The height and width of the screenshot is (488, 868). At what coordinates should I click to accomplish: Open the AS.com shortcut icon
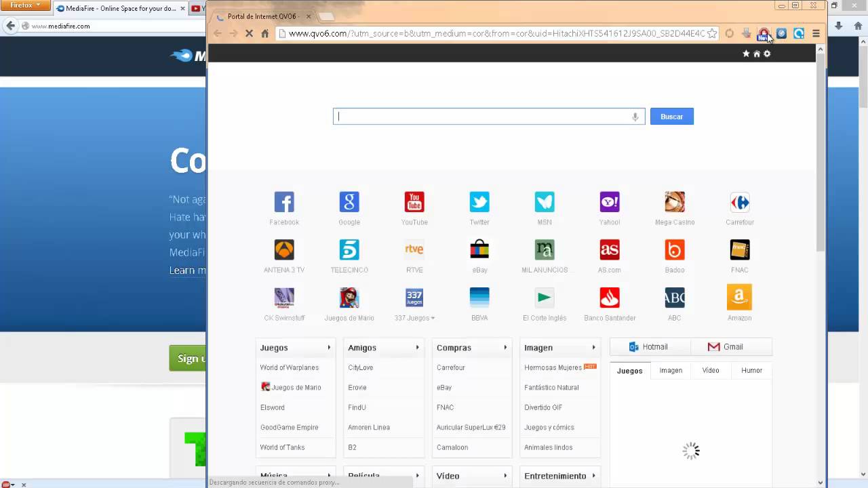(x=610, y=249)
